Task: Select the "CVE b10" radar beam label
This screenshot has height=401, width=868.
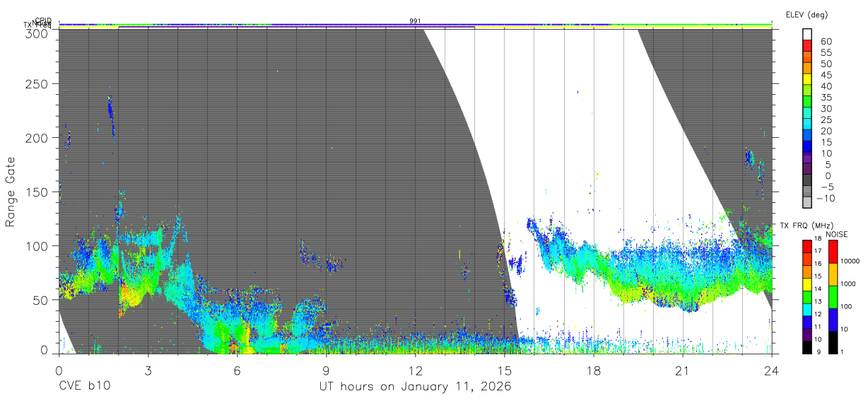Action: 84,386
